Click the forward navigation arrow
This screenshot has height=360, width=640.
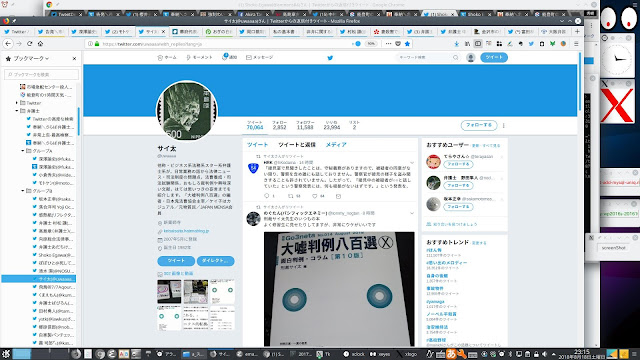coord(19,44)
